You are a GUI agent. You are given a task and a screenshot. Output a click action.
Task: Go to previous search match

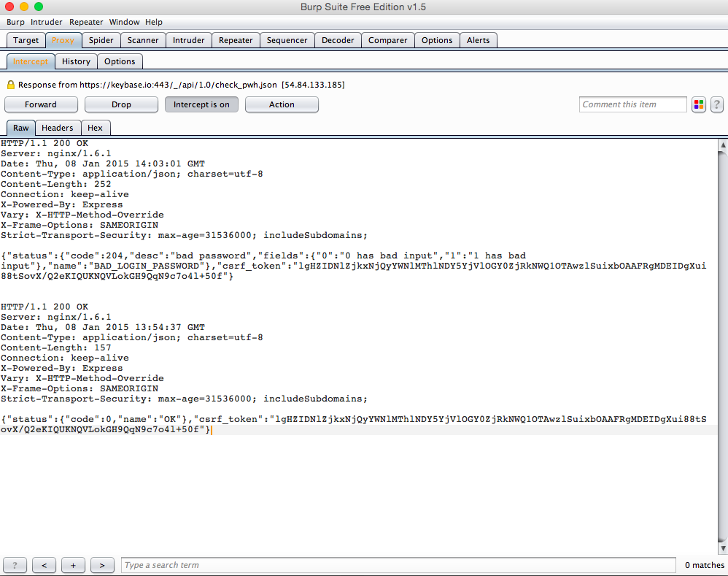coord(44,565)
